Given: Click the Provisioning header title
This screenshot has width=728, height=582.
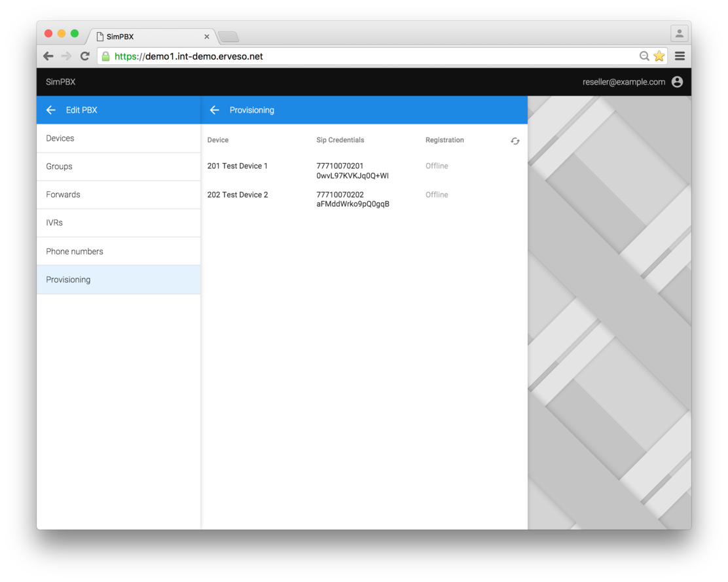Looking at the screenshot, I should [251, 110].
